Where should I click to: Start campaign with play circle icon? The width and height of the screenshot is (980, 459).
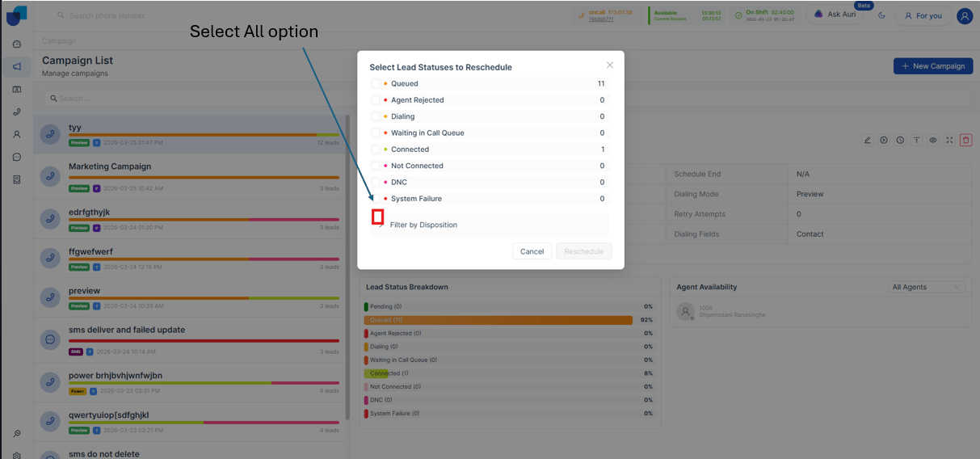(884, 140)
